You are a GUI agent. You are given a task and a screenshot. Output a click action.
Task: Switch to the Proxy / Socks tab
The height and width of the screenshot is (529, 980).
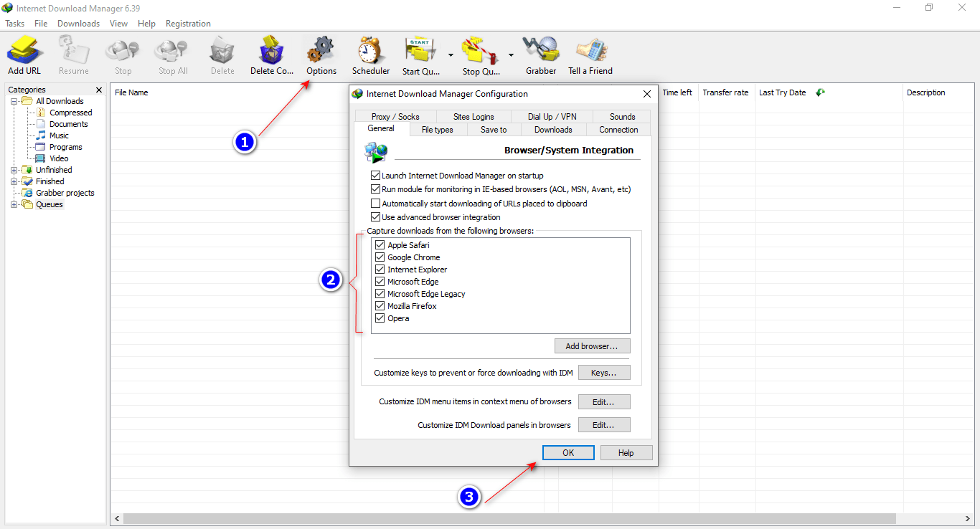pyautogui.click(x=395, y=116)
